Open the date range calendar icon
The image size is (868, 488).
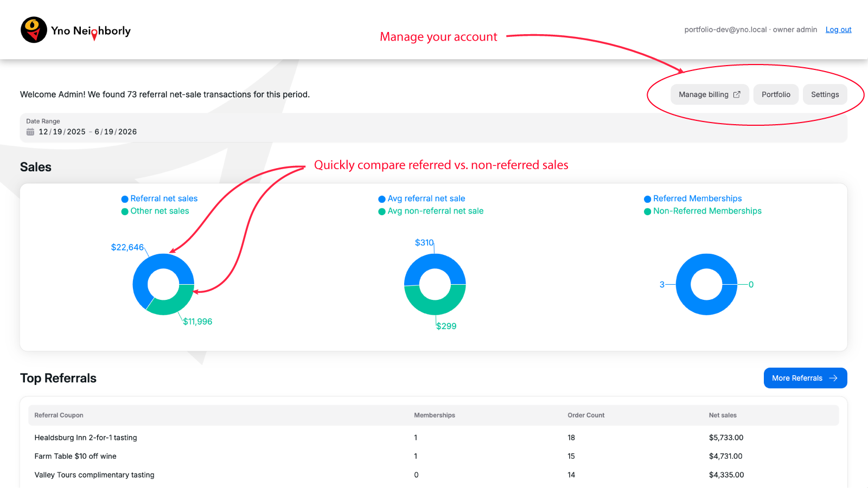[x=30, y=132]
